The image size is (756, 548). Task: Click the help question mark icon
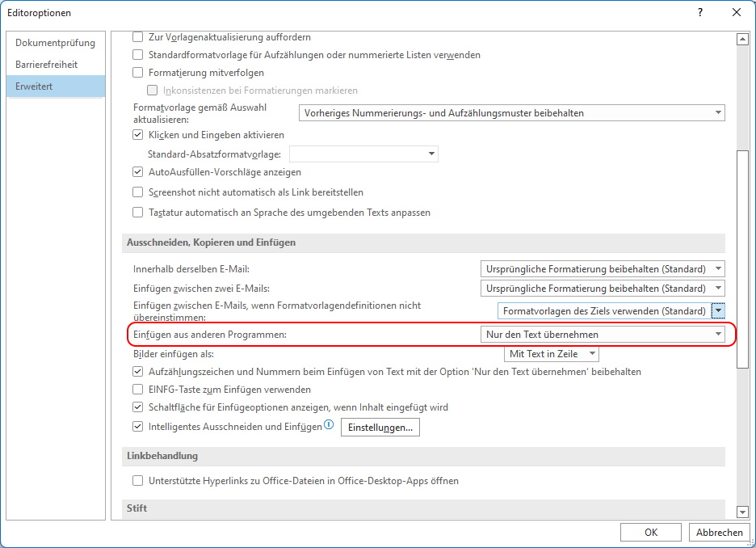pyautogui.click(x=700, y=13)
